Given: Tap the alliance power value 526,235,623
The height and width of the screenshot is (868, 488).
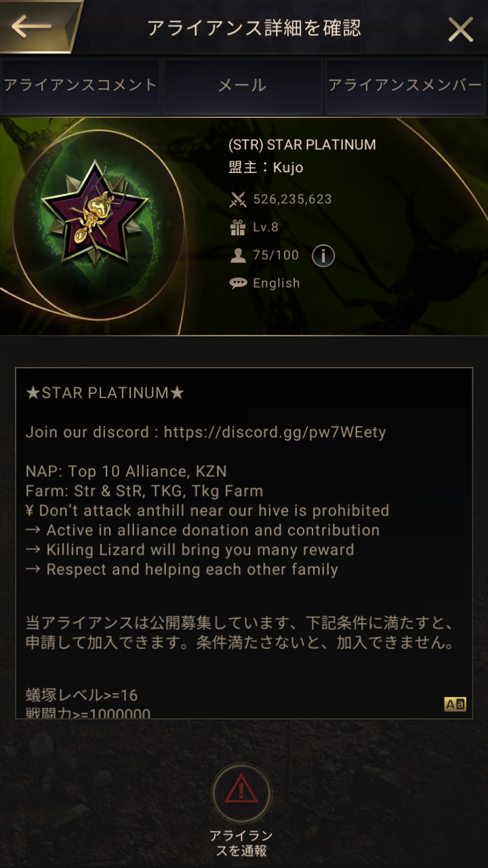Looking at the screenshot, I should (293, 199).
